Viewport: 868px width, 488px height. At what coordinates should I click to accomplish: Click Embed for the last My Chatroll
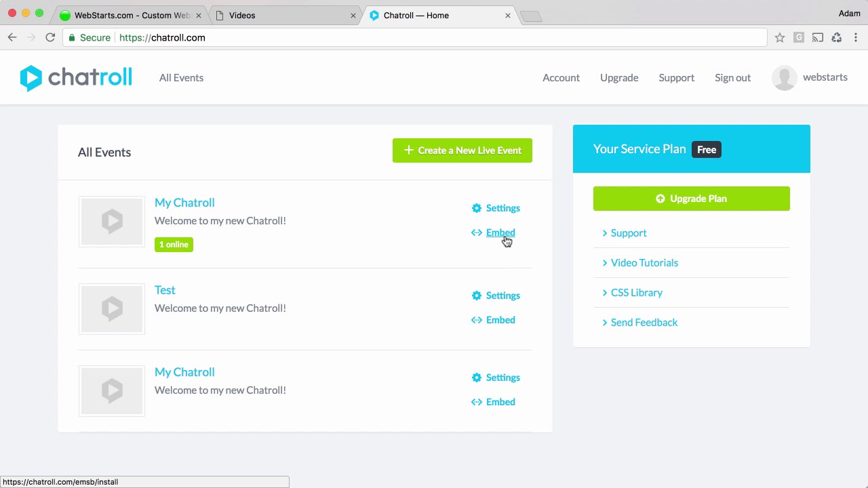(500, 402)
